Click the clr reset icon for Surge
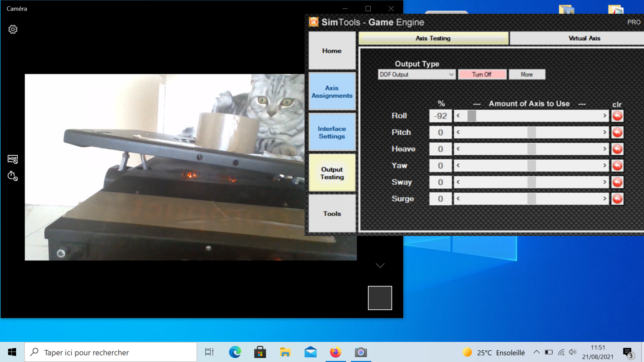The height and width of the screenshot is (362, 644). point(617,198)
